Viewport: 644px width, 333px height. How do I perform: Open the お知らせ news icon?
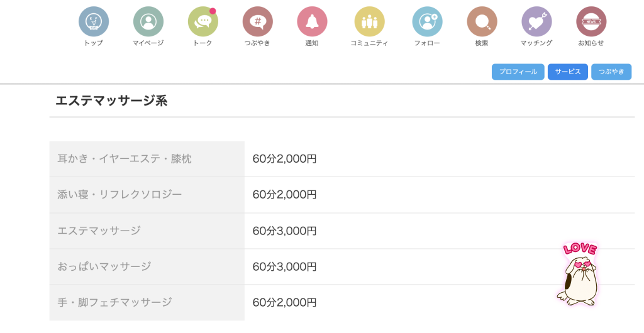[591, 22]
